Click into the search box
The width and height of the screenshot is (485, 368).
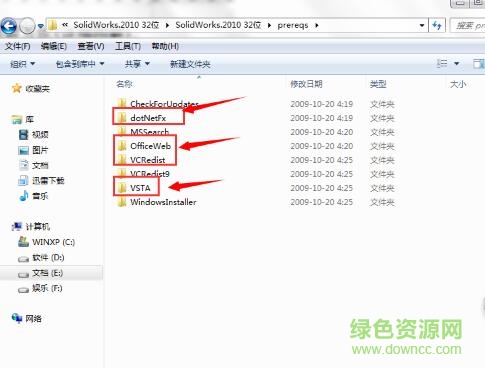coord(468,26)
